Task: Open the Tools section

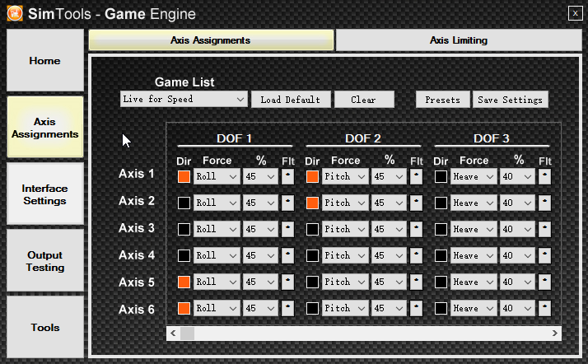Action: click(45, 327)
